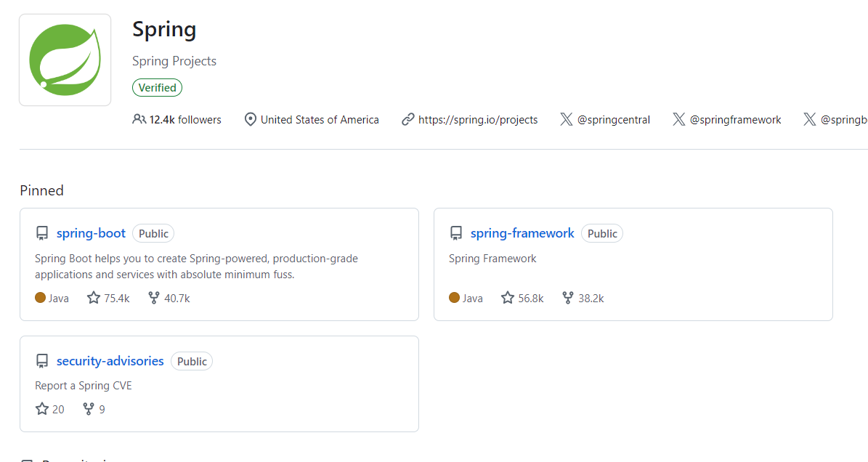This screenshot has width=868, height=462.
Task: Click the star icon showing 56.8k
Action: pyautogui.click(x=508, y=298)
